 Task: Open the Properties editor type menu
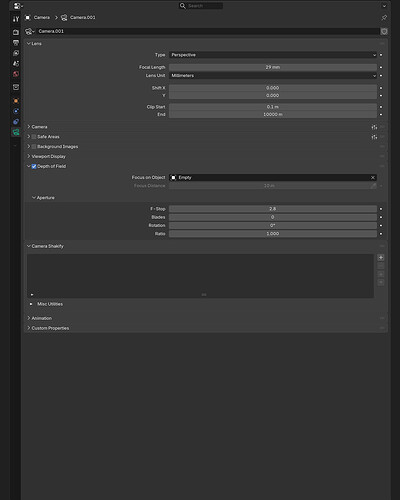[18, 6]
